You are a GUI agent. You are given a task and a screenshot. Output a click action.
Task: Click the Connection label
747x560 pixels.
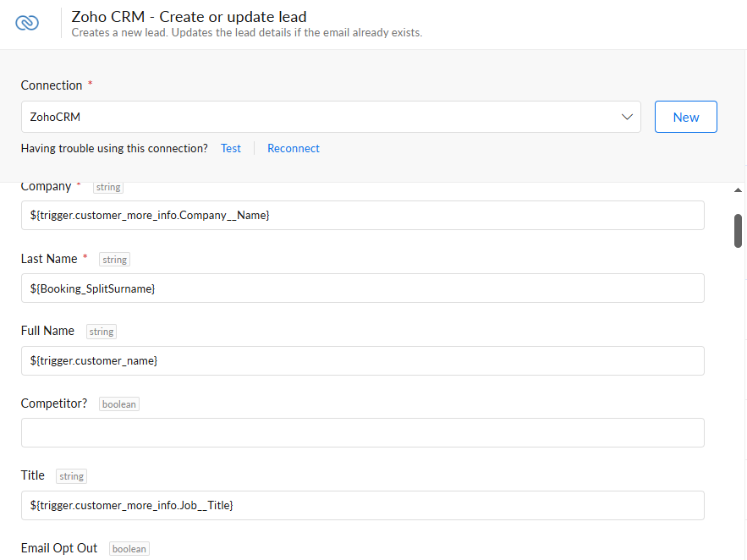pos(52,85)
